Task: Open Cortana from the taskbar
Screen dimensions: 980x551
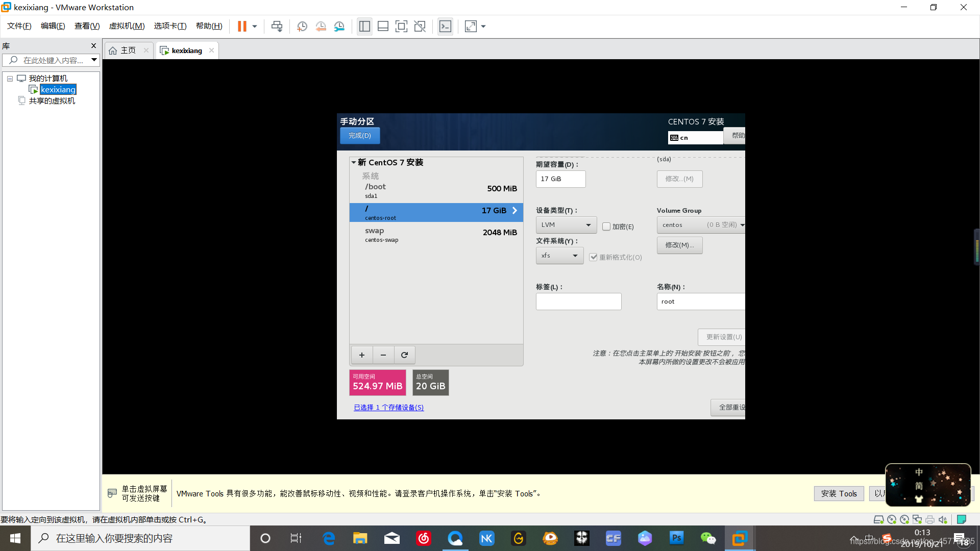Action: tap(265, 538)
